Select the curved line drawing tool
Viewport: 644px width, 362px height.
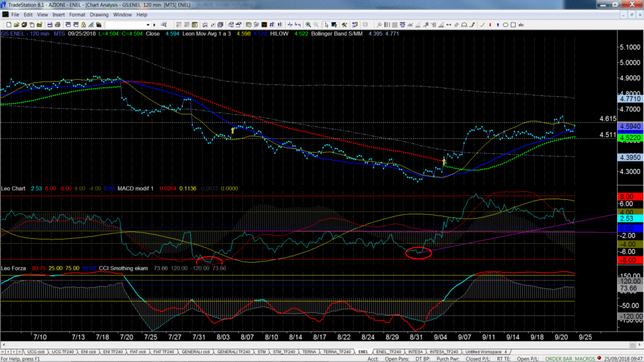point(482,25)
